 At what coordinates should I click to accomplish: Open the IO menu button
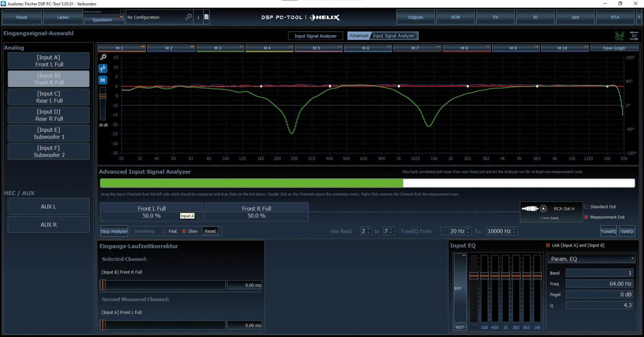[535, 17]
